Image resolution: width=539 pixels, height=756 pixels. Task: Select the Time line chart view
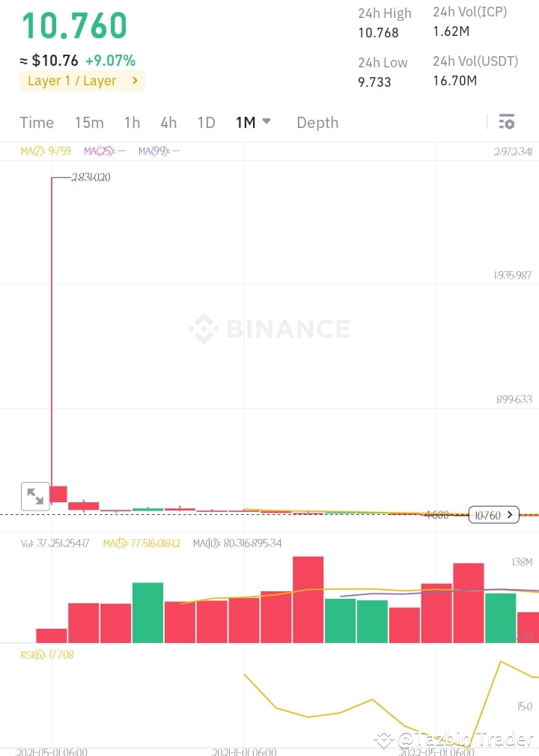coord(37,123)
